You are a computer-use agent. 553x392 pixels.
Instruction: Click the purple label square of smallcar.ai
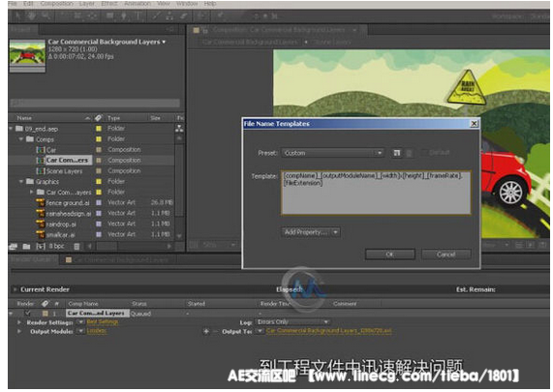(99, 234)
